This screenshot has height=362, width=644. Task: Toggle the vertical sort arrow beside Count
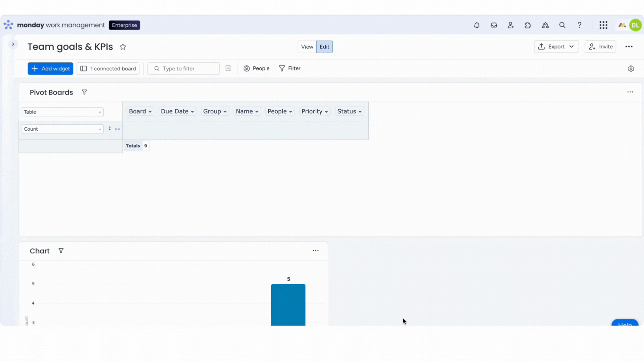[x=110, y=129]
